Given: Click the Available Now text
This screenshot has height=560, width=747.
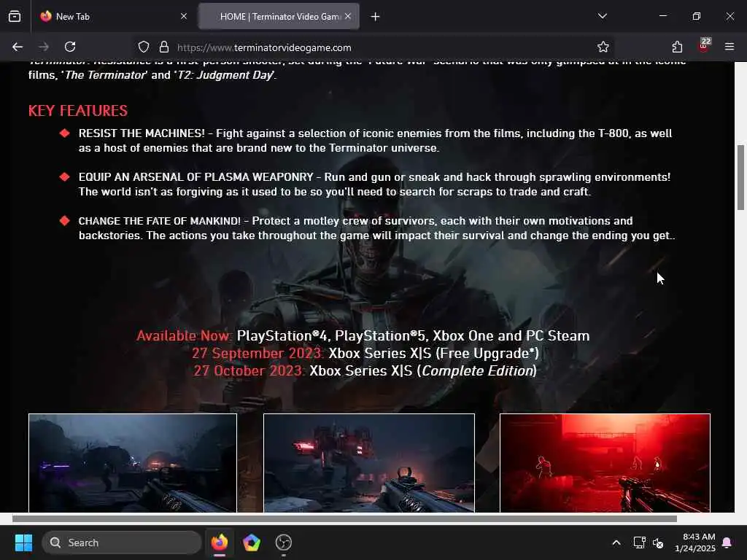Looking at the screenshot, I should pos(184,335).
